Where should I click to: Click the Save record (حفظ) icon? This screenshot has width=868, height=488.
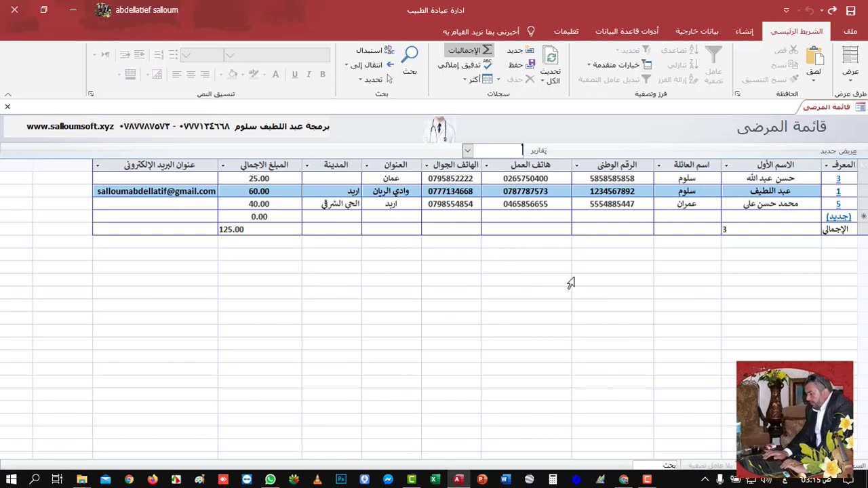[530, 65]
